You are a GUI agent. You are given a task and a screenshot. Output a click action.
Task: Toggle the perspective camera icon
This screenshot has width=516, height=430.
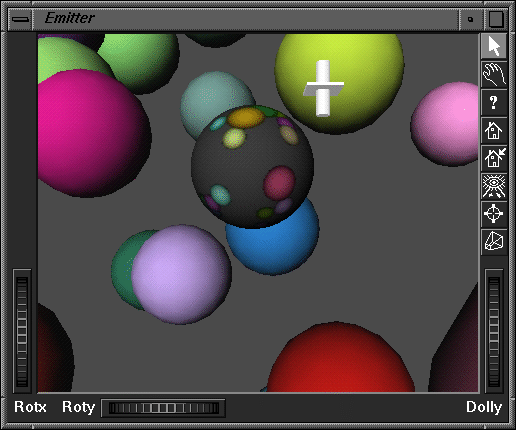[494, 242]
